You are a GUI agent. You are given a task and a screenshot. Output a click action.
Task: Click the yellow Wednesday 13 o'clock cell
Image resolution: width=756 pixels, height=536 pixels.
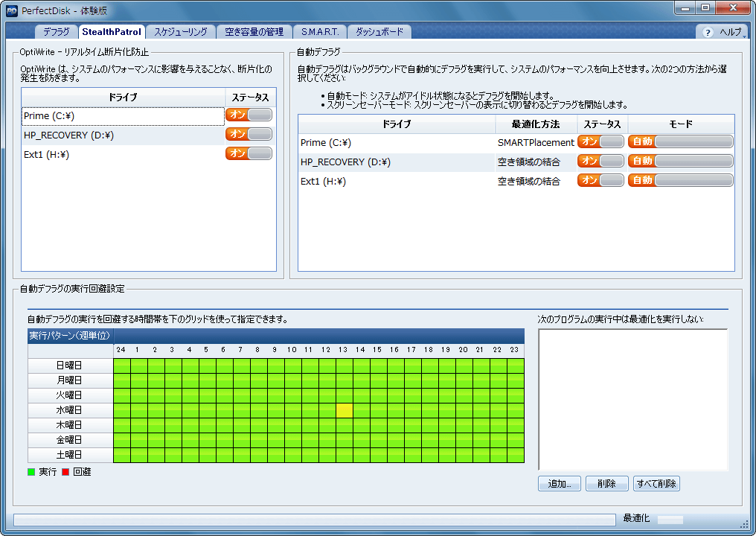pos(345,410)
